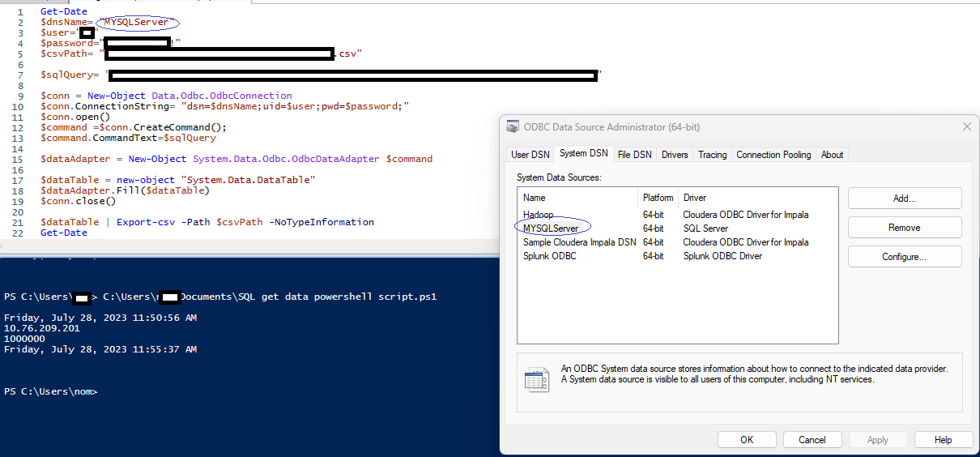Viewport: 980px width, 457px height.
Task: Click the data source info icon
Action: (x=535, y=378)
